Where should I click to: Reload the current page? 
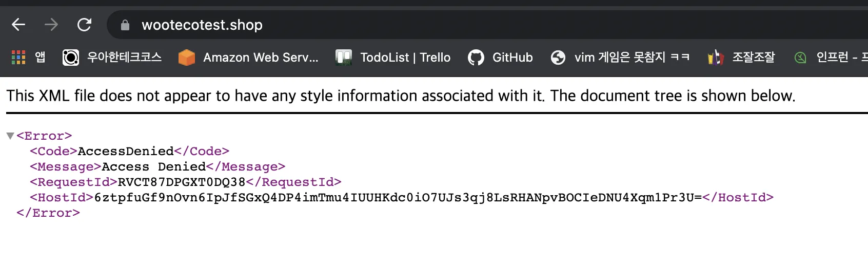pyautogui.click(x=84, y=25)
